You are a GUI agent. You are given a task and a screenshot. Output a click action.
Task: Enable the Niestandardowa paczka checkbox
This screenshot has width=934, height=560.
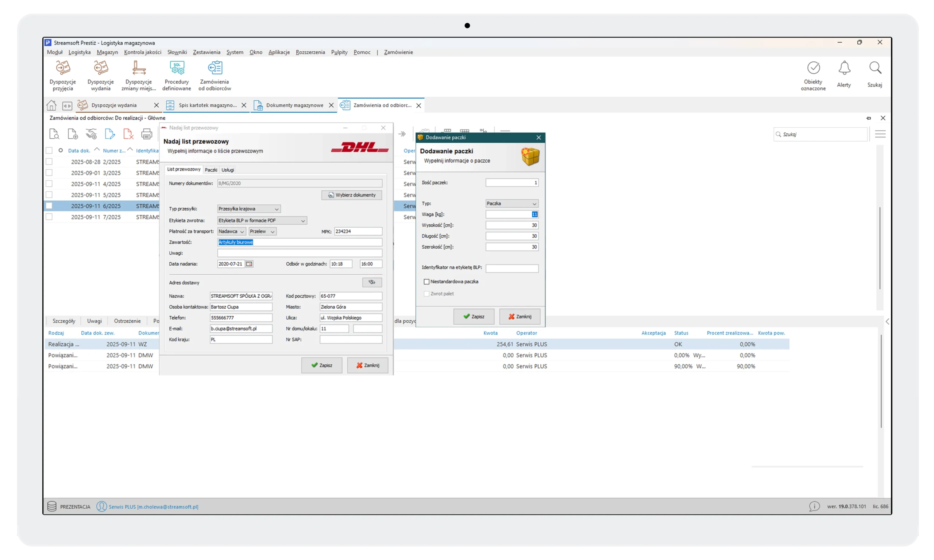(x=427, y=282)
